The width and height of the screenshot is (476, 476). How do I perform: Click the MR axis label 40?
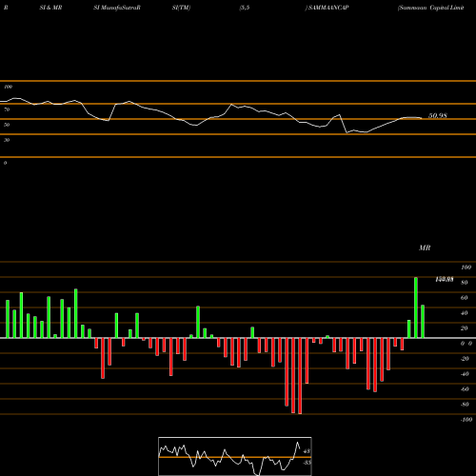[x=465, y=313]
